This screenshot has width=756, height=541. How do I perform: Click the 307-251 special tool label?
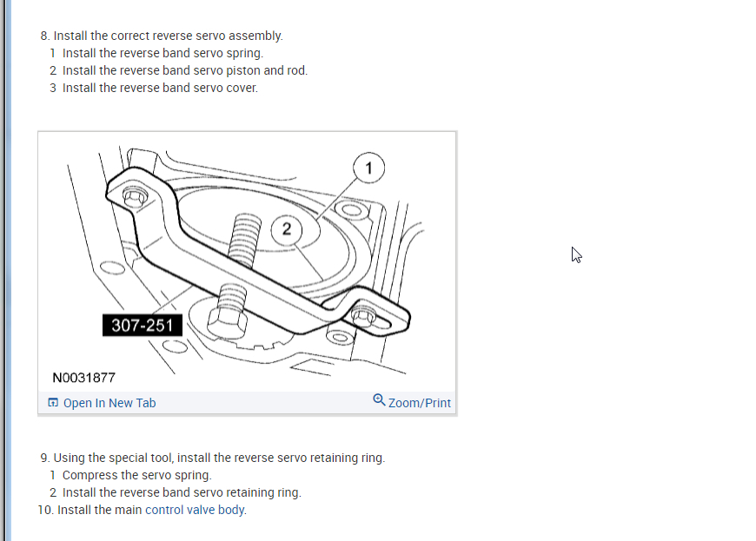143,325
